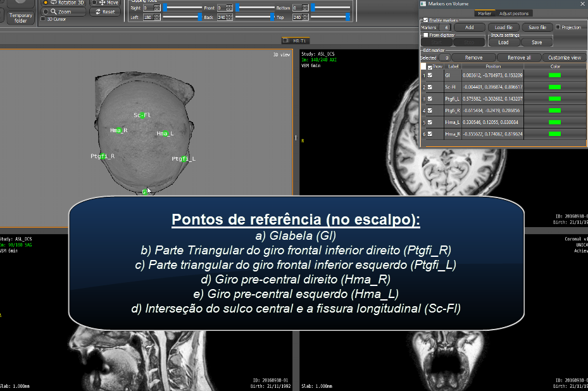Toggle the Enable markers checkbox
The image size is (588, 391).
425,20
